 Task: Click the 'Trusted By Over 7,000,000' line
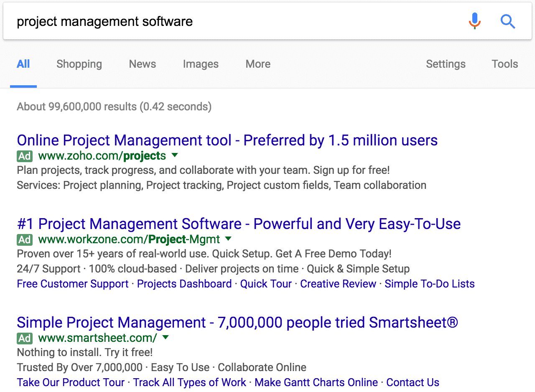(x=161, y=367)
